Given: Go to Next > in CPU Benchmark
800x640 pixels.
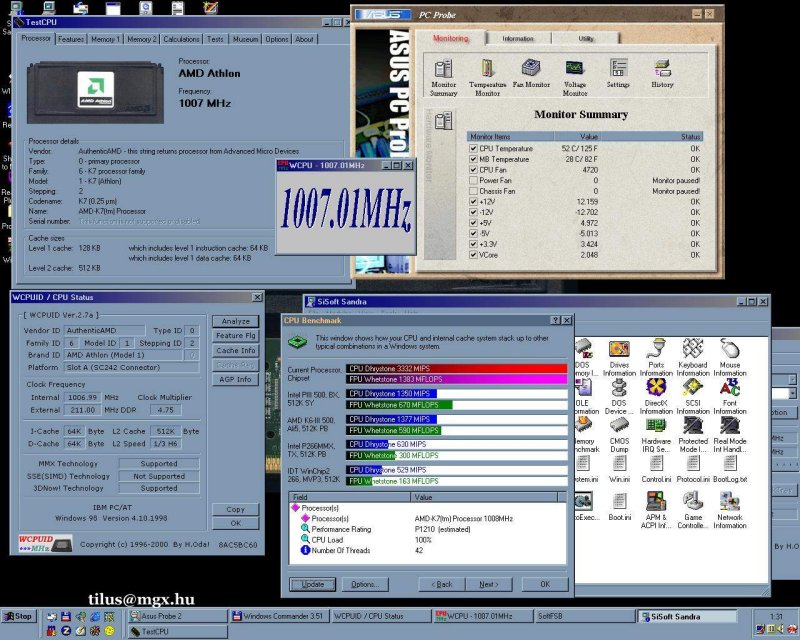Looking at the screenshot, I should click(488, 584).
